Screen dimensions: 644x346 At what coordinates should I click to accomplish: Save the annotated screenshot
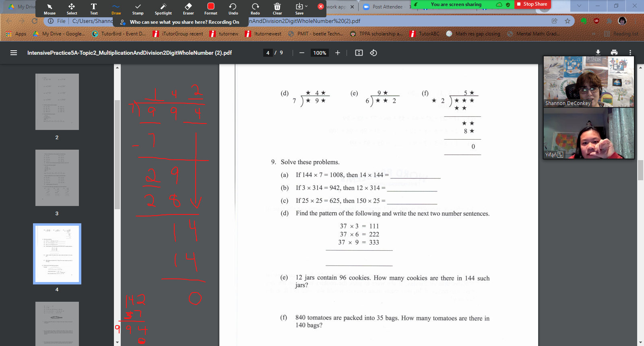pos(299,9)
